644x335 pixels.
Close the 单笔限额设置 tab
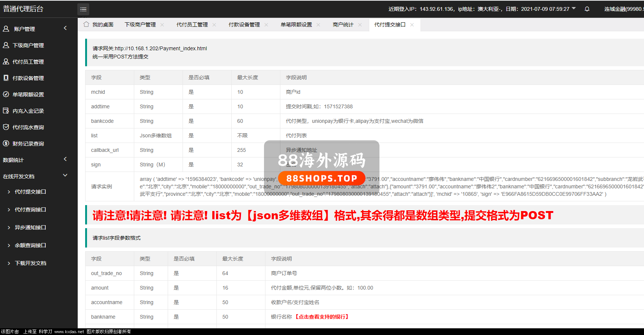click(318, 25)
